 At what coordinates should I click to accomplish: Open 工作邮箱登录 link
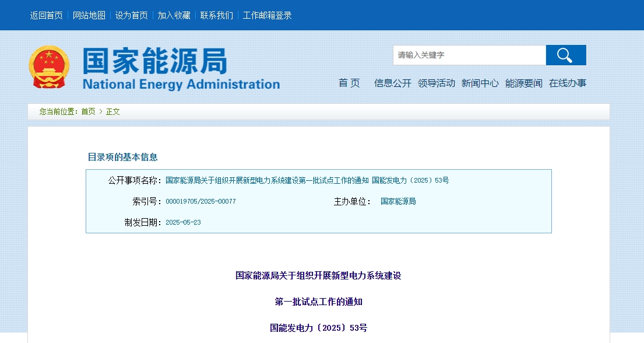tap(268, 16)
